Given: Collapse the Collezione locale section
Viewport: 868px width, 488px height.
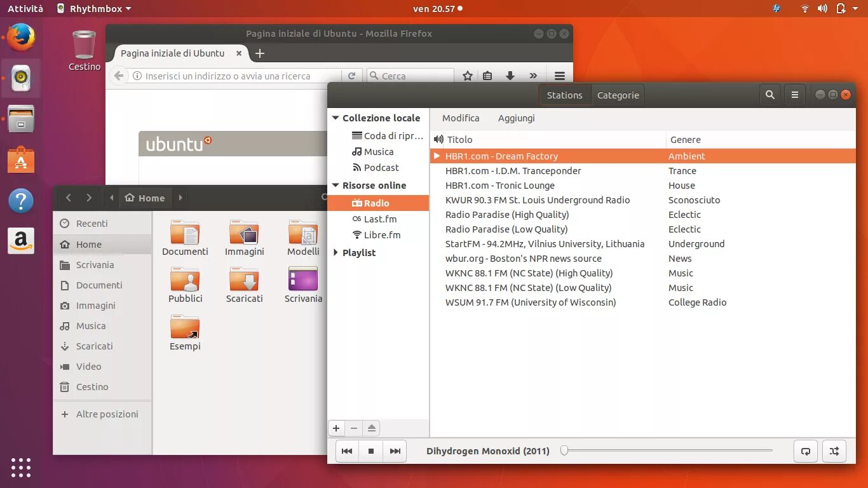Looking at the screenshot, I should point(336,118).
